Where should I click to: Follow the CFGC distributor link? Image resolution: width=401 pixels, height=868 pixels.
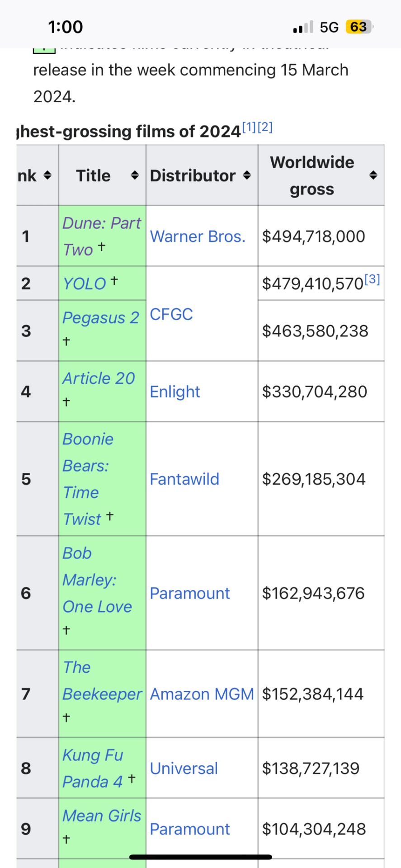click(x=171, y=314)
